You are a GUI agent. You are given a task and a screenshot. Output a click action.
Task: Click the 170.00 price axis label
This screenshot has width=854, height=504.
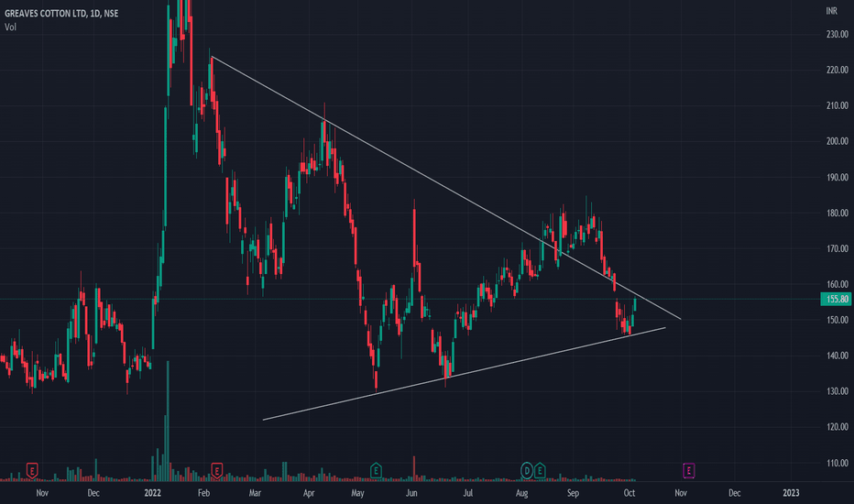tap(838, 248)
